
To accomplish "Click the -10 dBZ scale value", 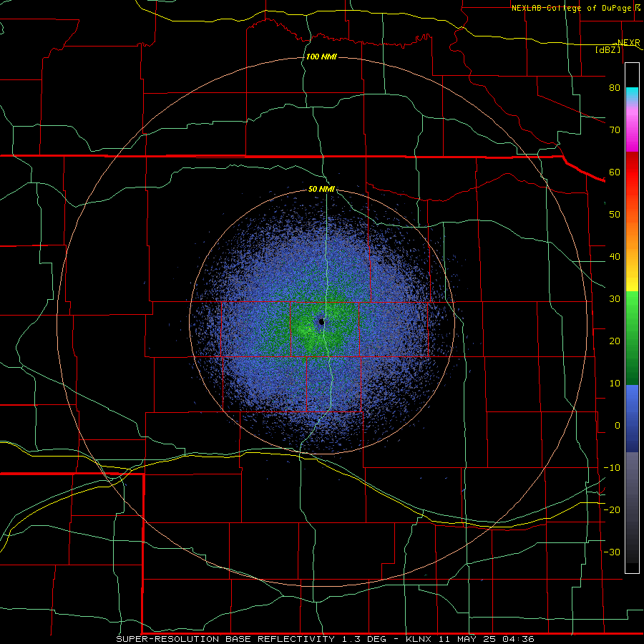I will point(612,468).
